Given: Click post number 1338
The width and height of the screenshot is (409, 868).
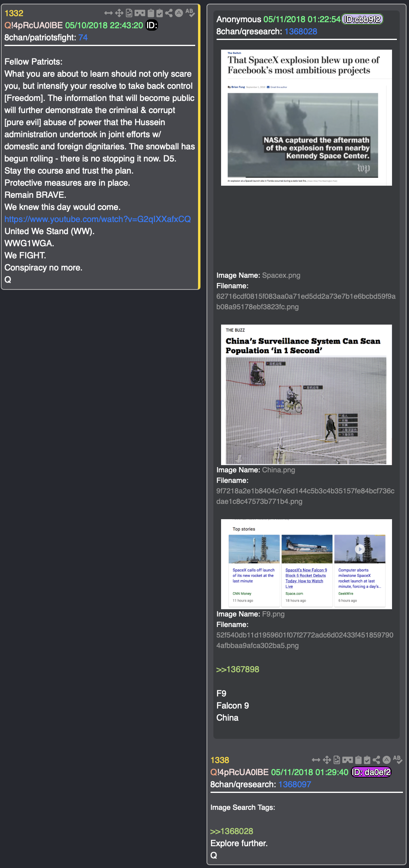Looking at the screenshot, I should [x=220, y=760].
